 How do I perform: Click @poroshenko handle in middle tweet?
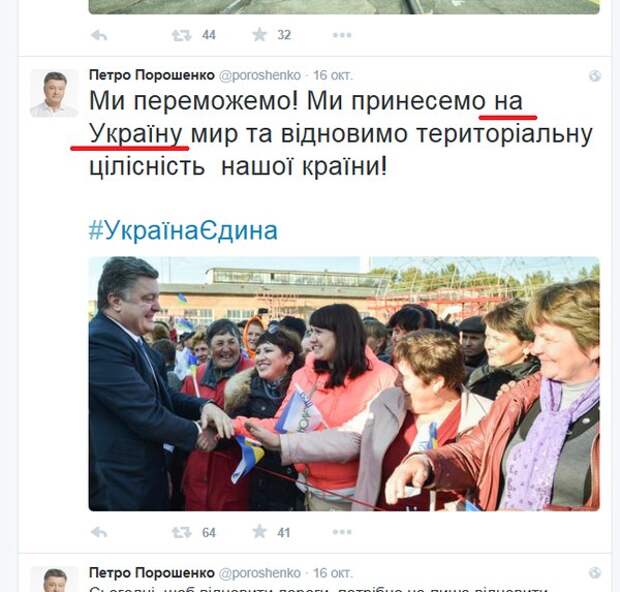(260, 75)
